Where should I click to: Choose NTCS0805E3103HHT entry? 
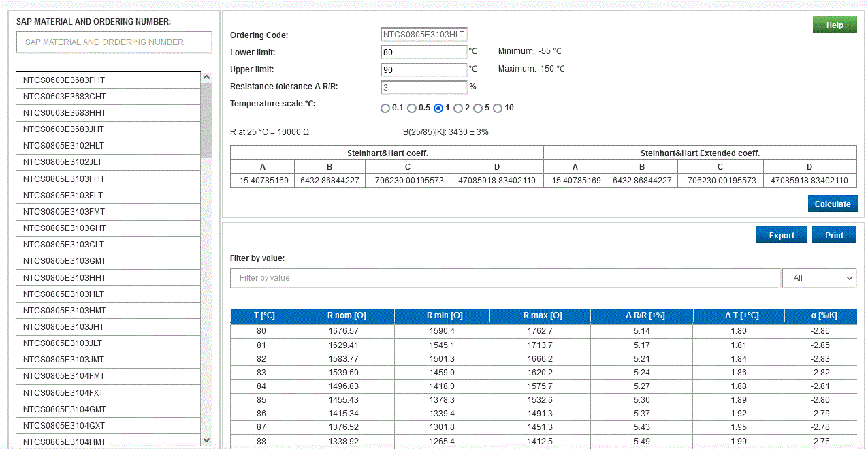(x=108, y=277)
